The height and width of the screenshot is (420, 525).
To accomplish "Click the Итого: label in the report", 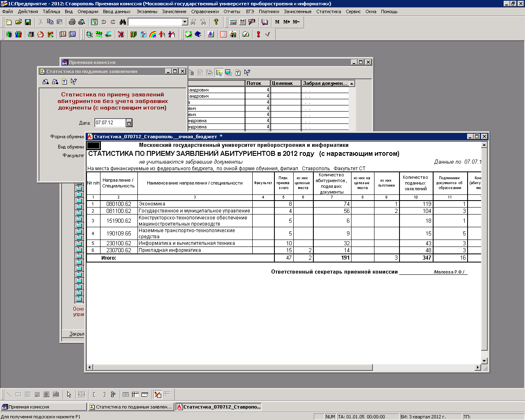I will (109, 258).
